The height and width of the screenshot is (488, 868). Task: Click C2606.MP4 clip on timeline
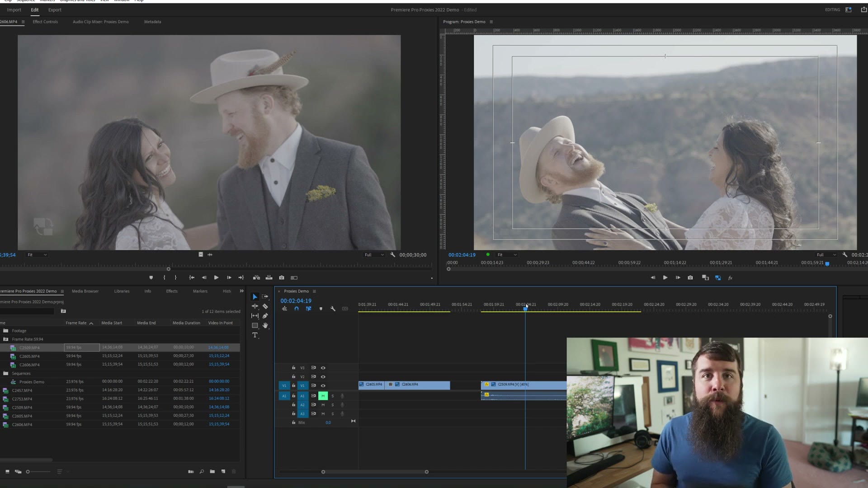(x=418, y=385)
